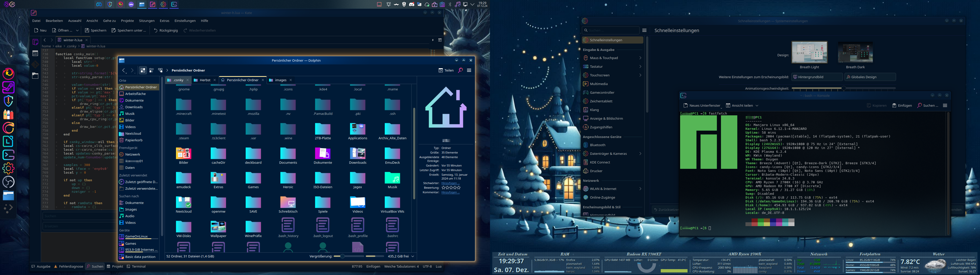Open Dolphin's search via the magnifier icon
980x275 pixels.
(460, 70)
